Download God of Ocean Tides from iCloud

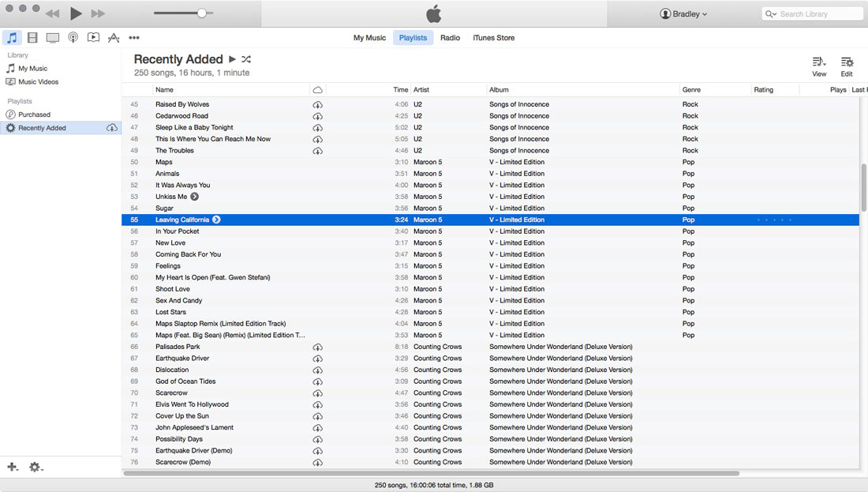pyautogui.click(x=318, y=381)
